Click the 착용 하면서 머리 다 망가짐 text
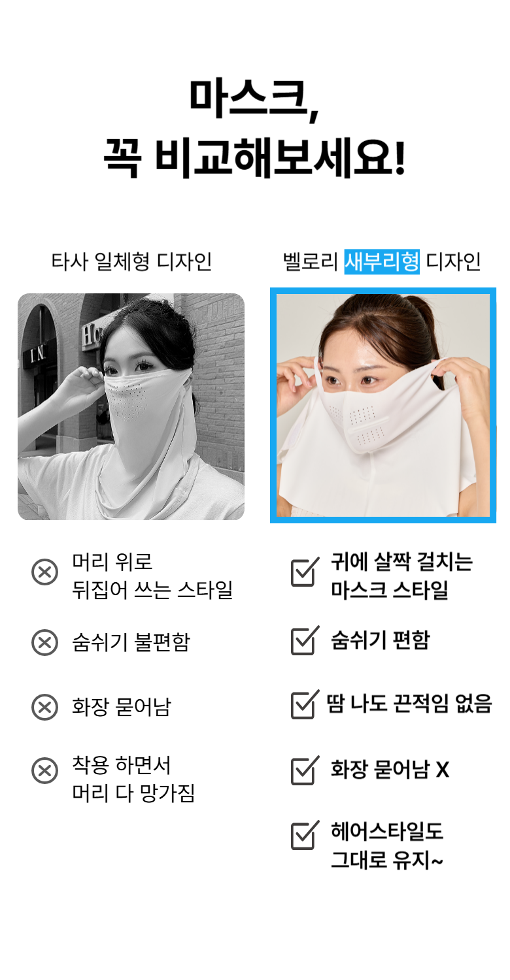The width and height of the screenshot is (510, 980). [133, 779]
